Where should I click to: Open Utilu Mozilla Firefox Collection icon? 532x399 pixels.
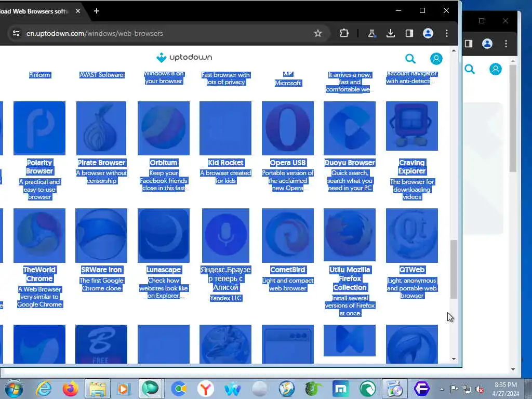350,235
